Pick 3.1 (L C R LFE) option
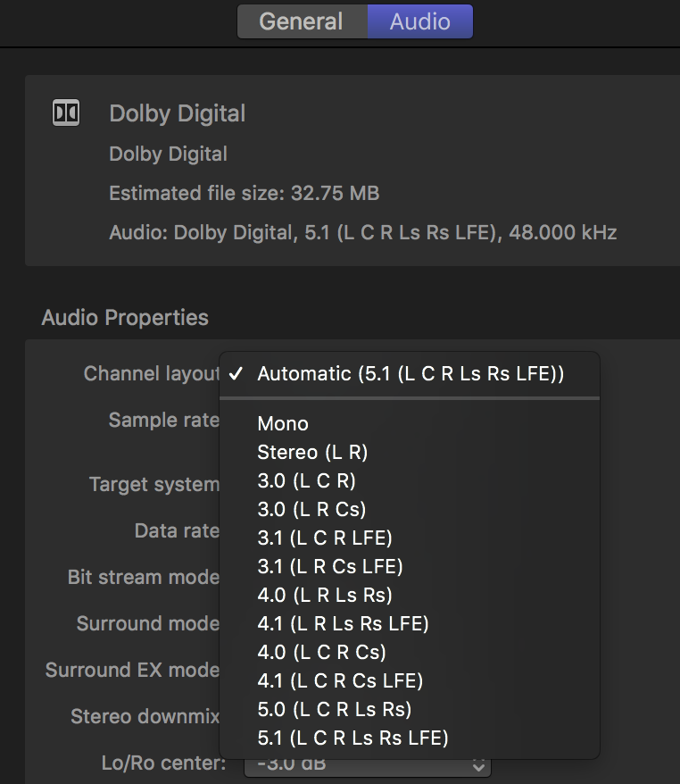The height and width of the screenshot is (784, 680). pyautogui.click(x=325, y=538)
